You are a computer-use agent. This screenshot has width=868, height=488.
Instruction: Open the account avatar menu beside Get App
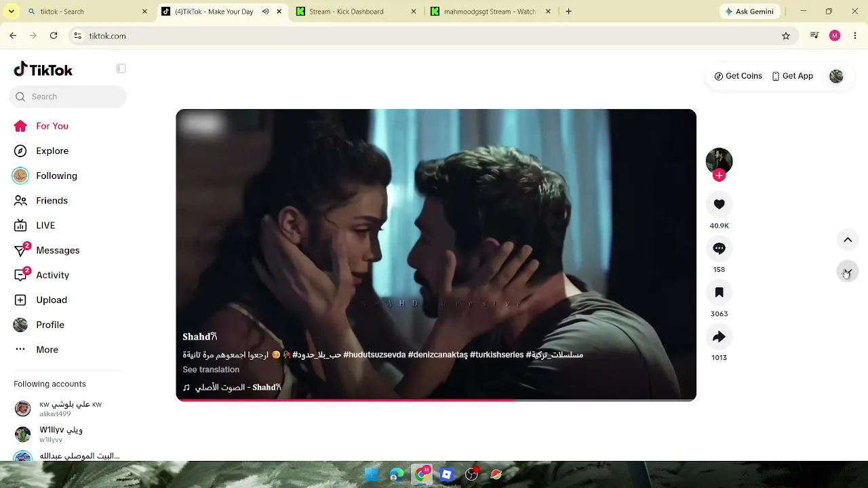[836, 76]
